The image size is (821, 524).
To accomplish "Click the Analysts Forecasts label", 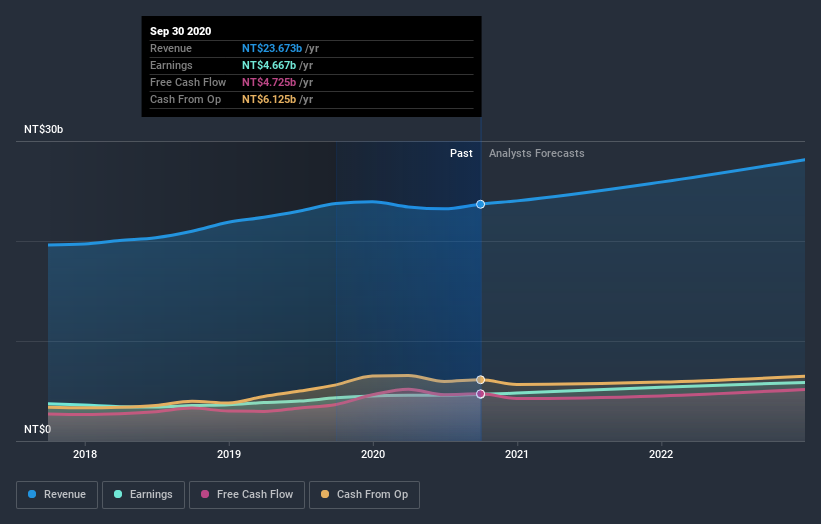I will [x=537, y=153].
